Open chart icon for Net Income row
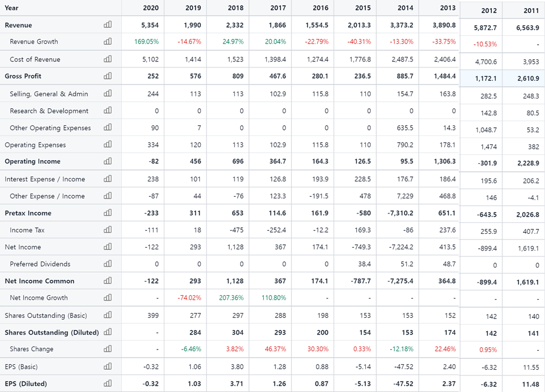Screen dimensions: 545x392 [x=108, y=247]
